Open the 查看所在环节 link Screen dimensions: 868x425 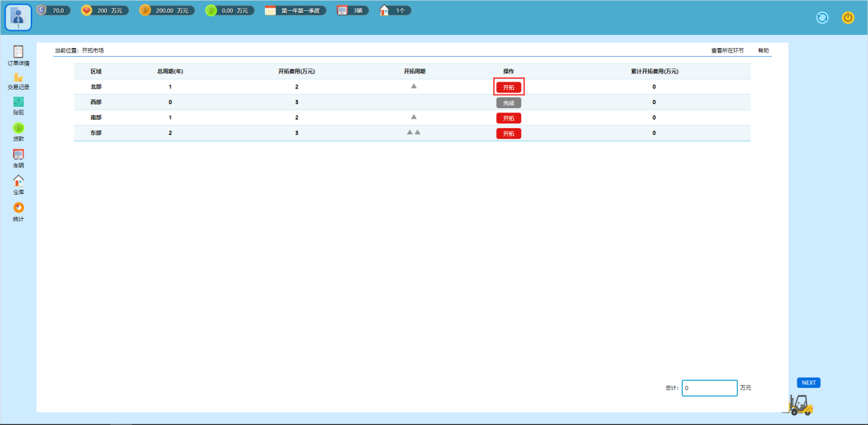click(x=727, y=51)
